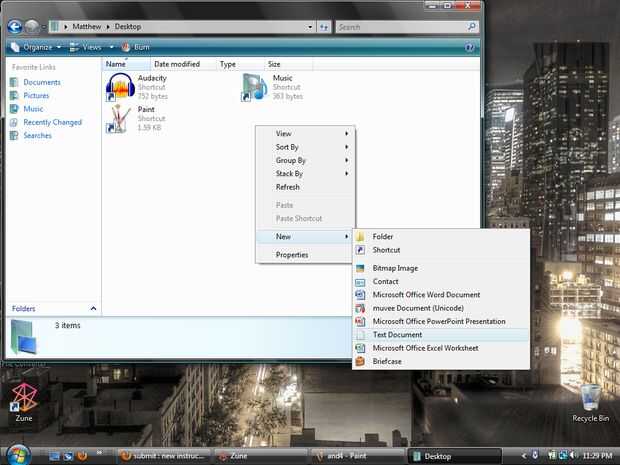The height and width of the screenshot is (465, 620).
Task: Sort by Type column header
Action: tap(240, 64)
